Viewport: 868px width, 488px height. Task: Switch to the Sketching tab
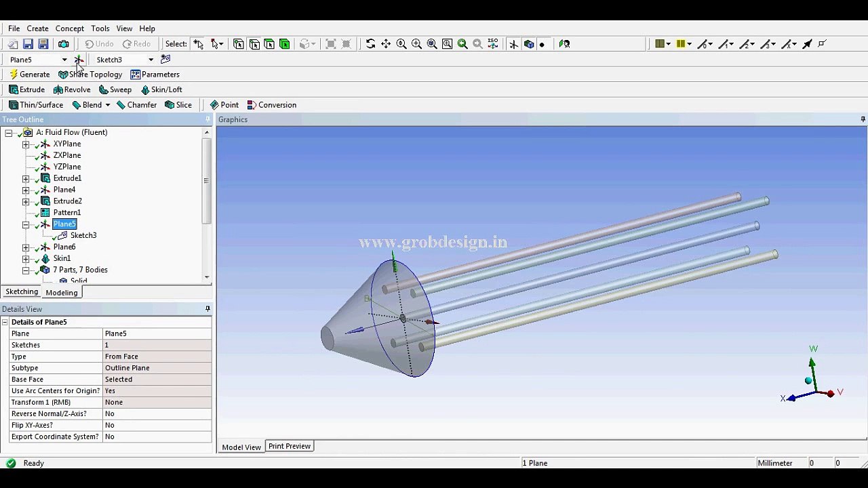point(22,291)
